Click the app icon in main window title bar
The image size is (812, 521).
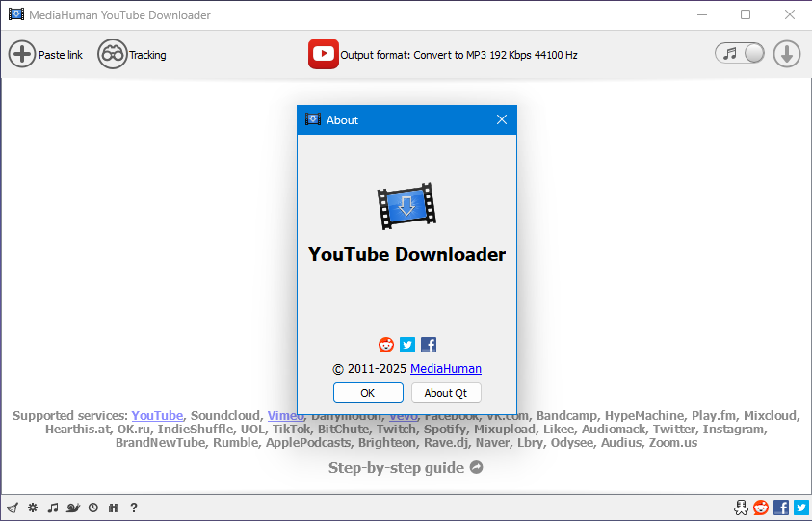point(16,14)
